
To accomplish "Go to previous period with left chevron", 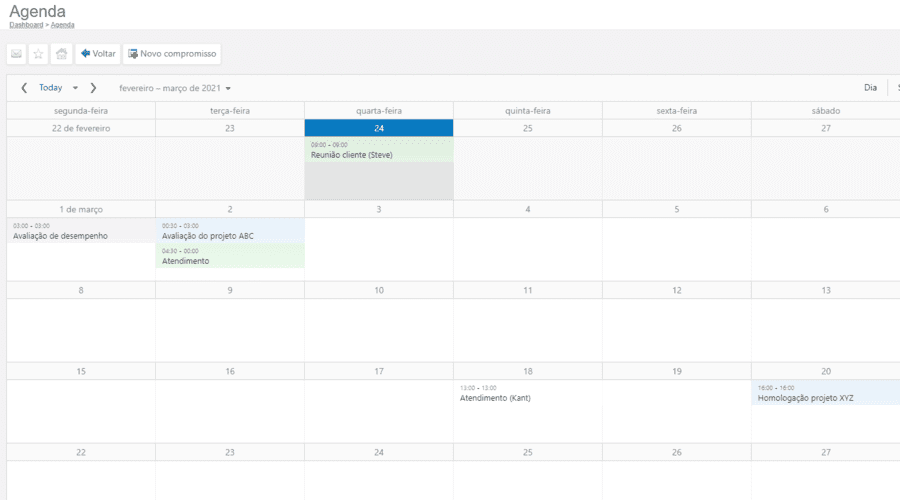I will click(24, 88).
